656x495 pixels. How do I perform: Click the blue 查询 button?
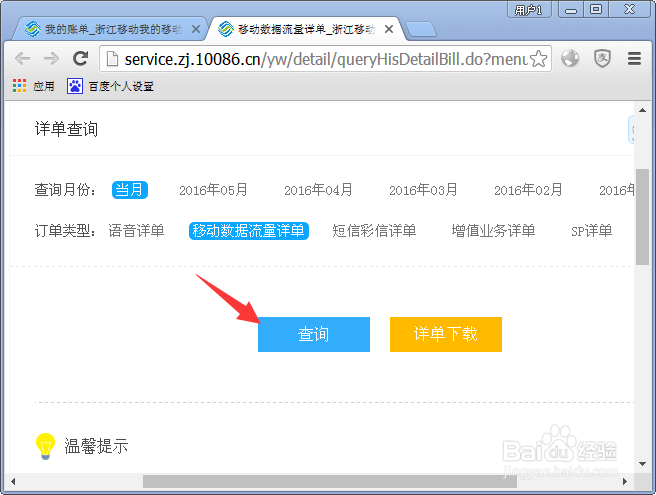point(314,334)
